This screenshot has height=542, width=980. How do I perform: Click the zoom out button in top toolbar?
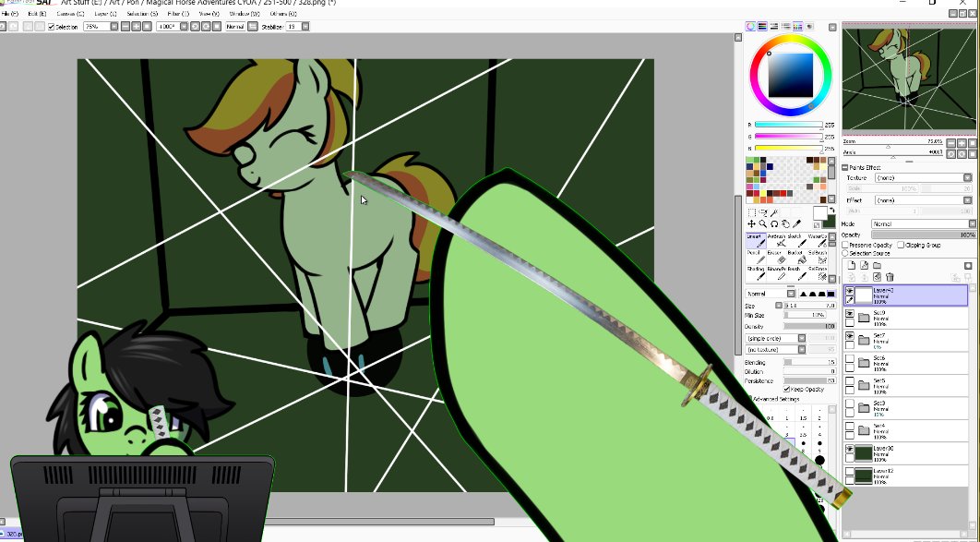pyautogui.click(x=125, y=26)
